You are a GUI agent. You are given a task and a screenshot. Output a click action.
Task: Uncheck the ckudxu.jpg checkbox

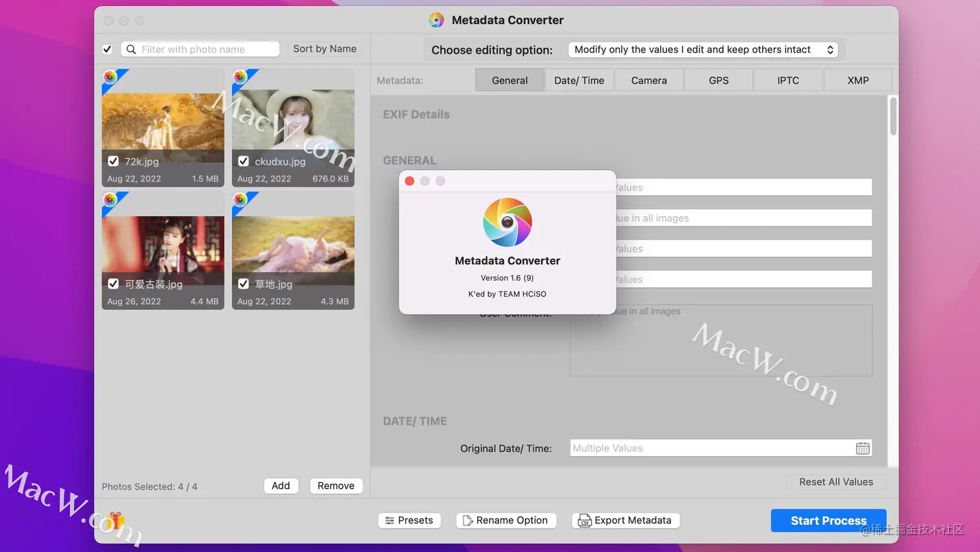tap(244, 161)
